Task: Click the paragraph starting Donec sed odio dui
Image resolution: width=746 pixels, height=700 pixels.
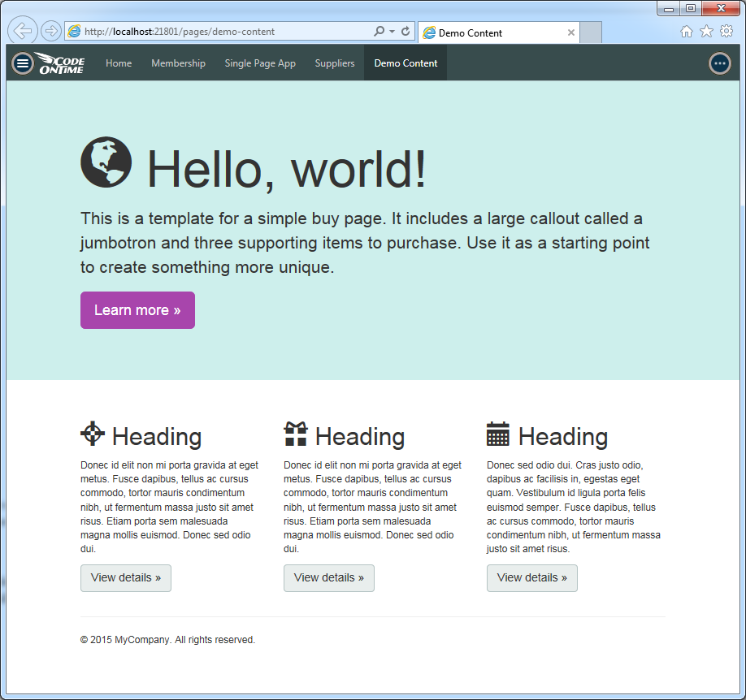Action: [573, 507]
